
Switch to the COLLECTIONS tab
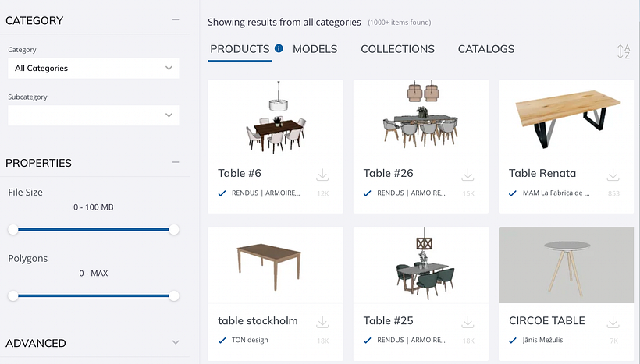pyautogui.click(x=397, y=49)
